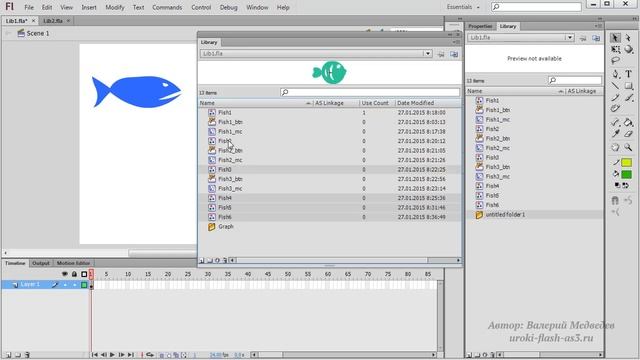Select the Deco tool
This screenshot has width=640, height=360.
616,109
